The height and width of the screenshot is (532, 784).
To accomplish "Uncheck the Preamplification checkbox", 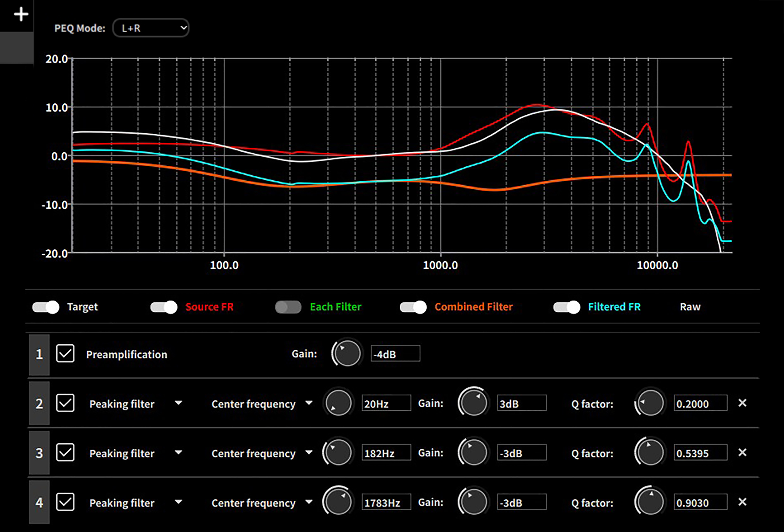I will click(65, 354).
